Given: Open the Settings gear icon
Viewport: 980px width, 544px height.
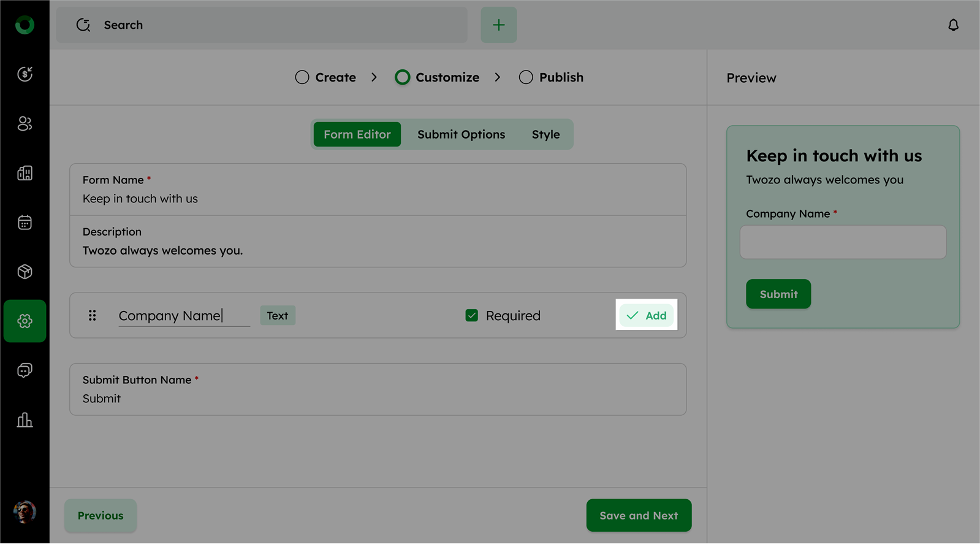Looking at the screenshot, I should (x=25, y=321).
